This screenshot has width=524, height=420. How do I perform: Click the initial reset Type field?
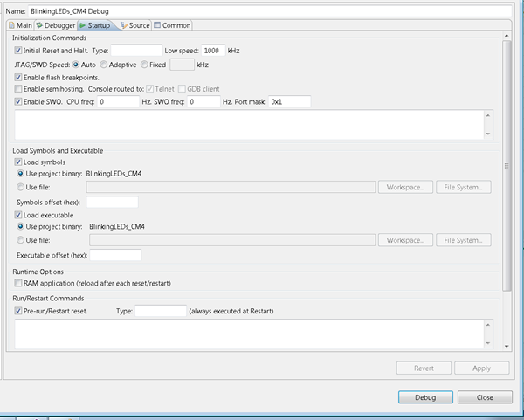(x=136, y=51)
